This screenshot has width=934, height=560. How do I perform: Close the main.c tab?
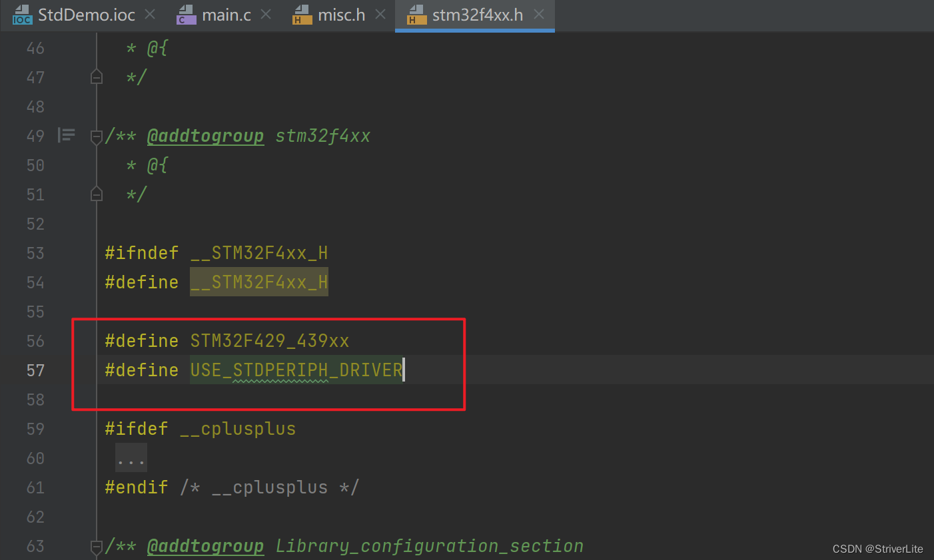pos(266,14)
